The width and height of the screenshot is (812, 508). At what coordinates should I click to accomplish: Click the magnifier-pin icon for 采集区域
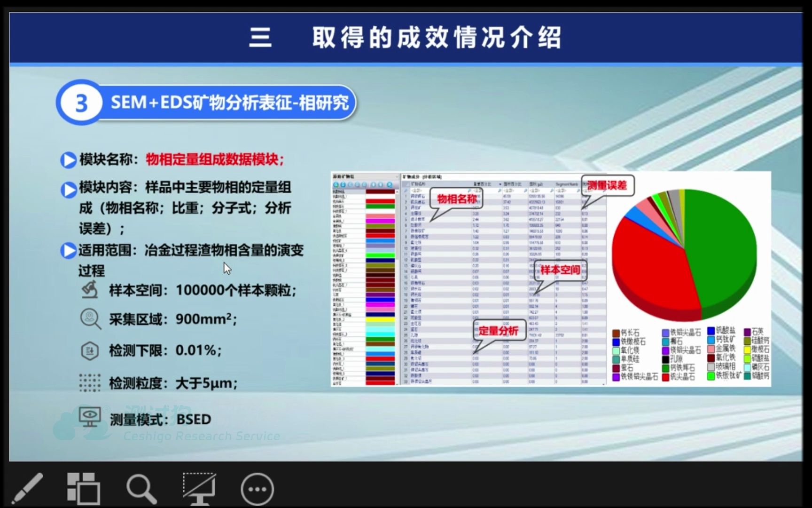pos(90,319)
